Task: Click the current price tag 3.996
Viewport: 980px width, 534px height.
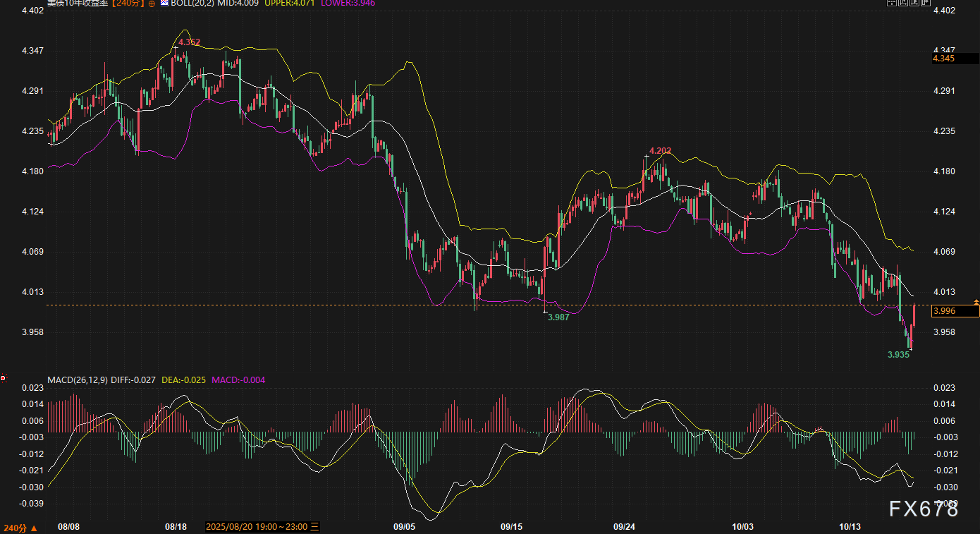Action: (944, 311)
